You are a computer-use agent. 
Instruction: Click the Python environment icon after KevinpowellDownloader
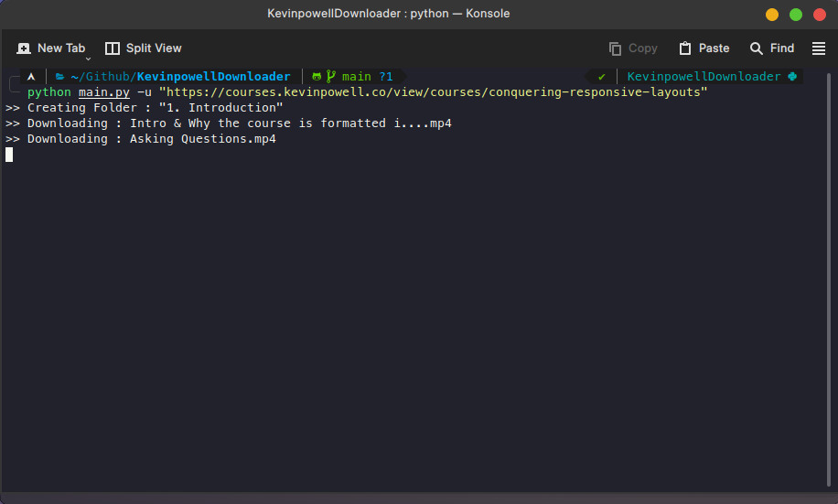coord(792,77)
